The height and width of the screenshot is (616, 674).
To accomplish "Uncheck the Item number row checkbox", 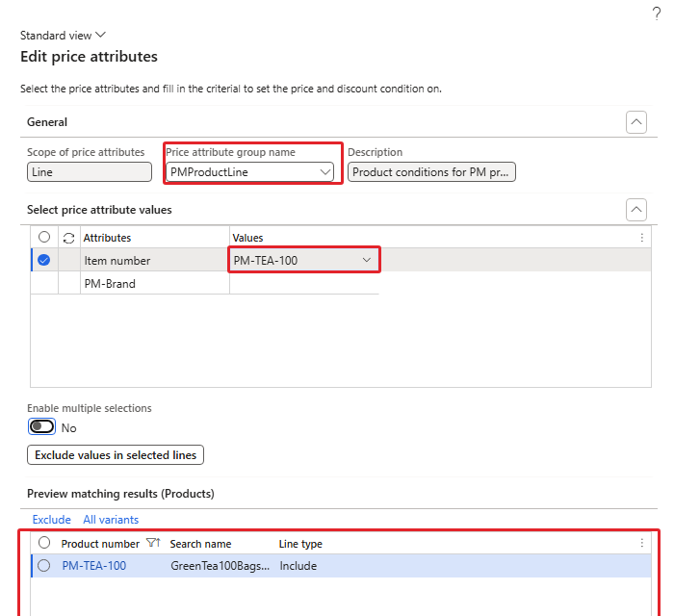I will click(x=44, y=260).
